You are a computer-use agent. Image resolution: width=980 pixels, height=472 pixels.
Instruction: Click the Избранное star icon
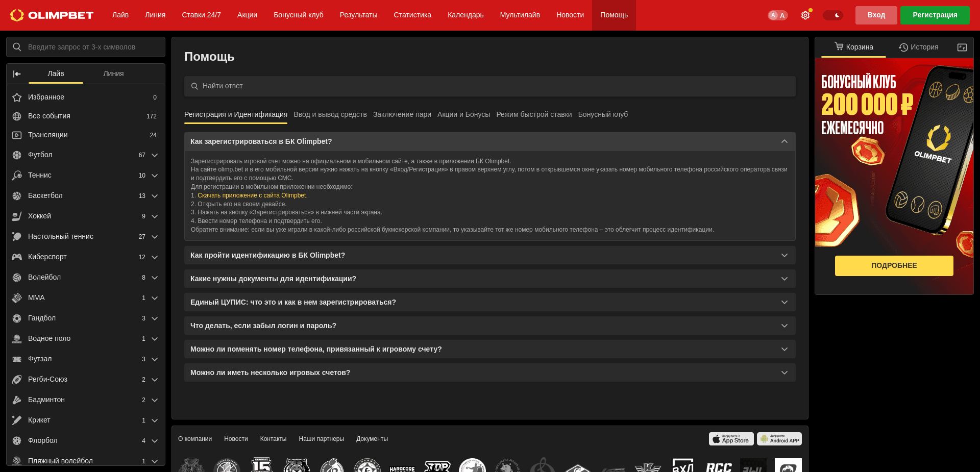(x=17, y=97)
